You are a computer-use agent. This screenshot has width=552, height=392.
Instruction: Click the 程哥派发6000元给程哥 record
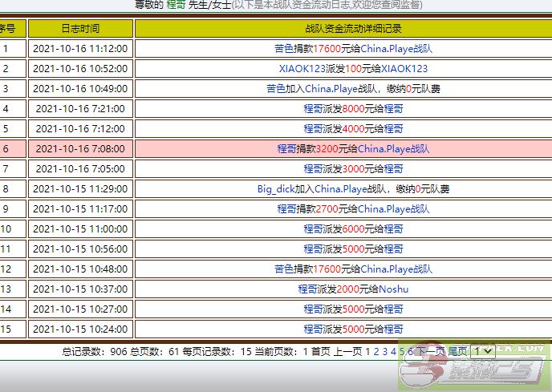(x=353, y=228)
